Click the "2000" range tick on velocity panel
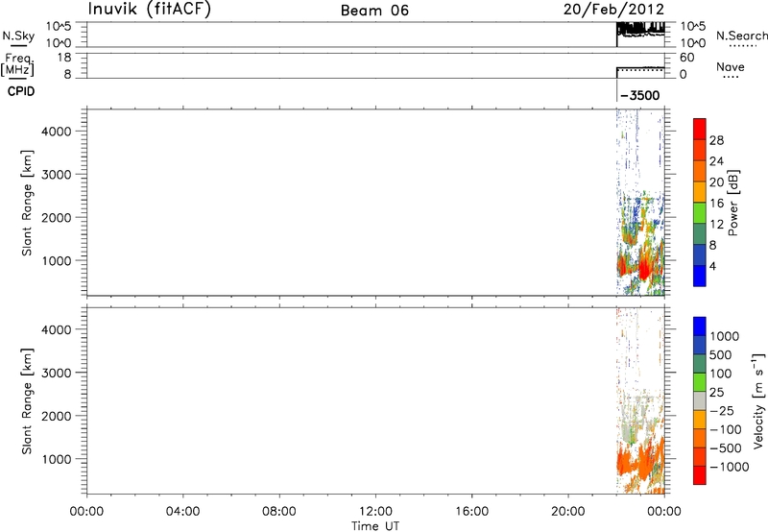The width and height of the screenshot is (768, 532). tap(57, 416)
